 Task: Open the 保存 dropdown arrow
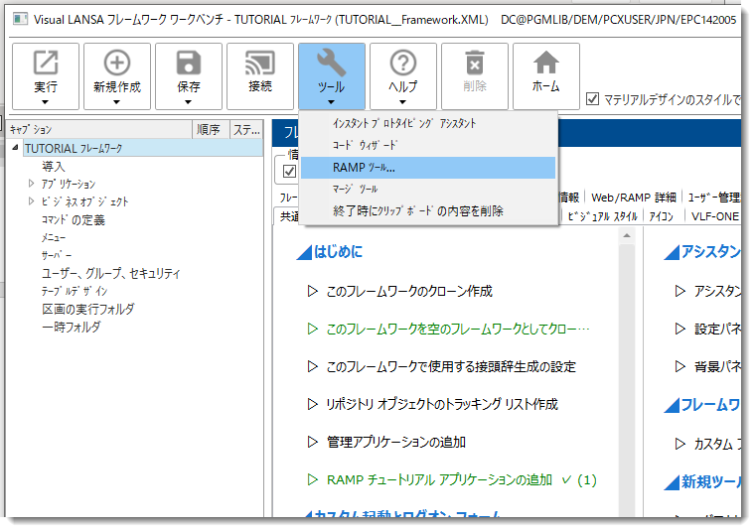[x=188, y=102]
